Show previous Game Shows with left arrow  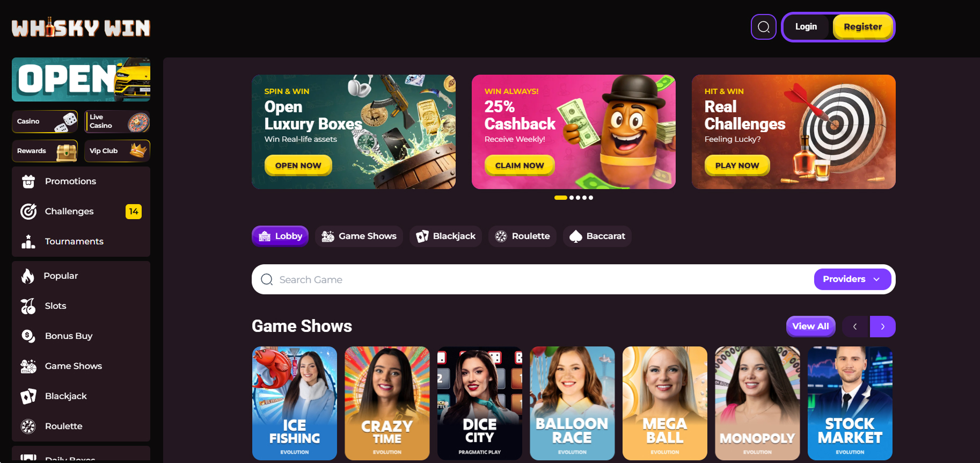point(855,327)
